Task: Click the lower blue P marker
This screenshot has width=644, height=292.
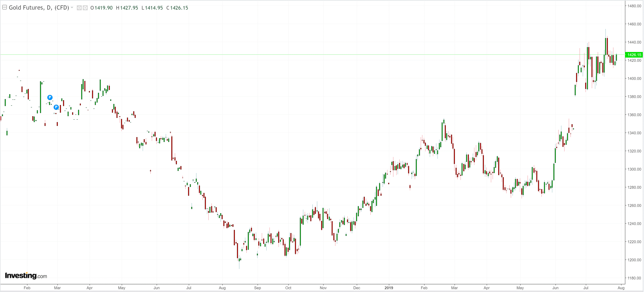Action: pyautogui.click(x=56, y=107)
